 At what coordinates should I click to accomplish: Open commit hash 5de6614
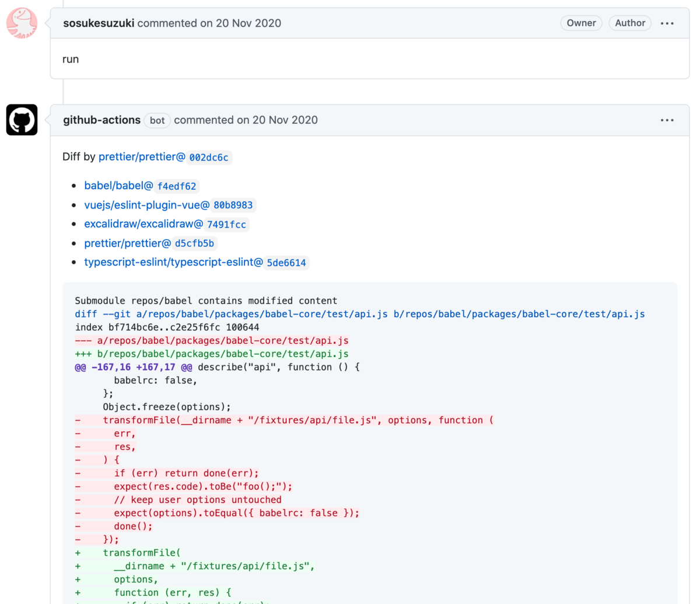click(286, 263)
